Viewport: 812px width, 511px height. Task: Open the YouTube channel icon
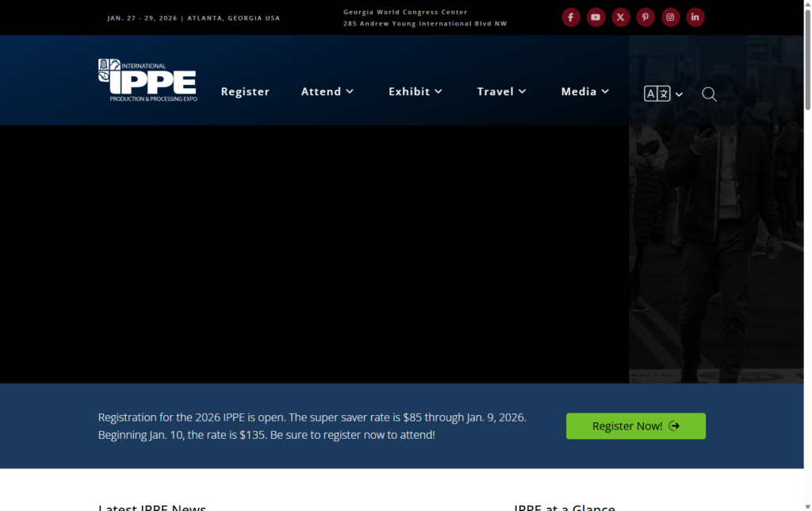pyautogui.click(x=596, y=17)
